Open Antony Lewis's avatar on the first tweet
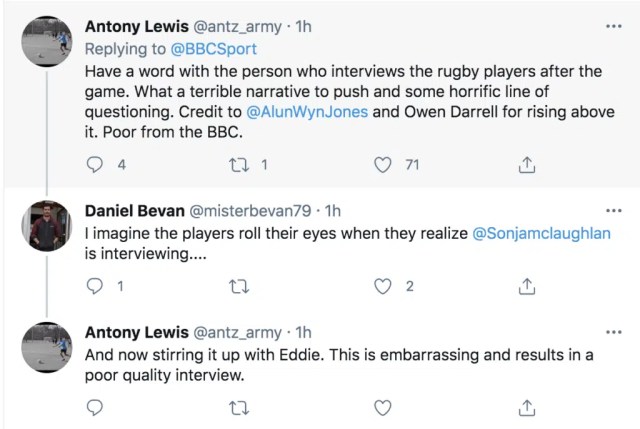Viewport: 640px width, 429px height. pos(47,39)
